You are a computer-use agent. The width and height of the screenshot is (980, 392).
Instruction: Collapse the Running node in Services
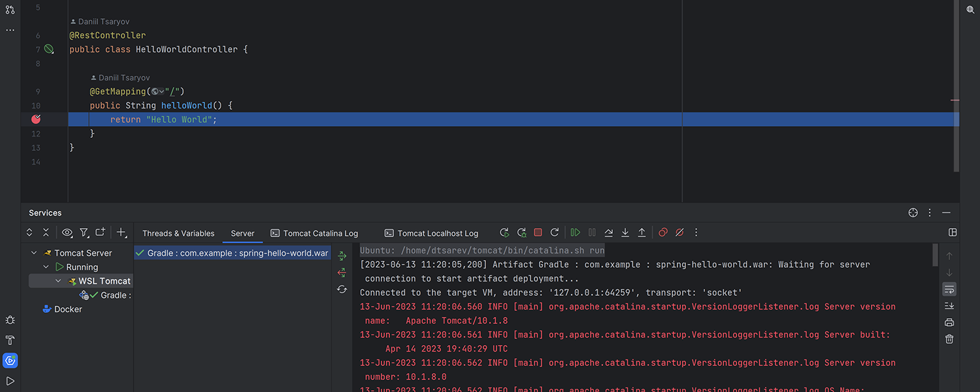(46, 267)
